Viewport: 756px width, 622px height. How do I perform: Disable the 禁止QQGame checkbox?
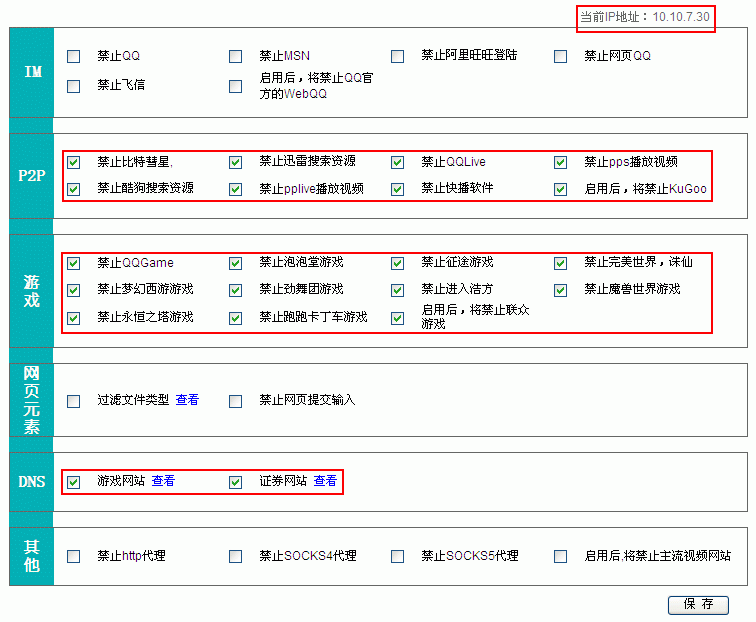(x=73, y=264)
